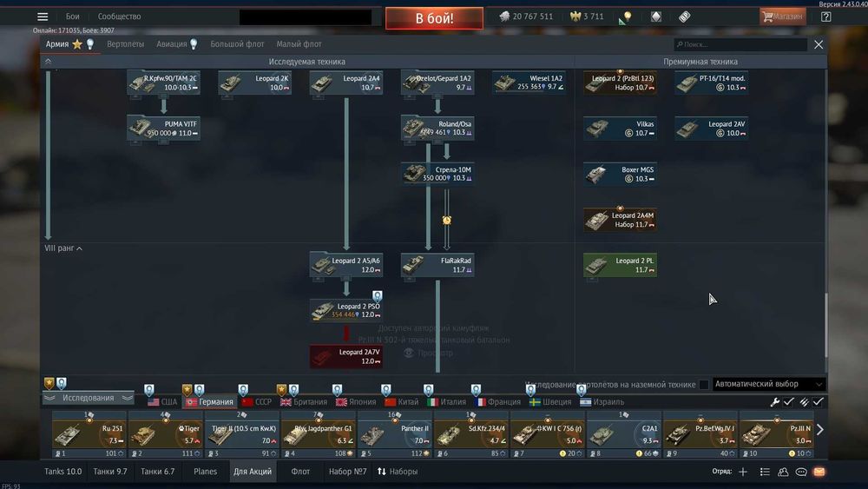Add squad member with plus icon
Viewport: 868px width, 489px height.
[x=743, y=472]
